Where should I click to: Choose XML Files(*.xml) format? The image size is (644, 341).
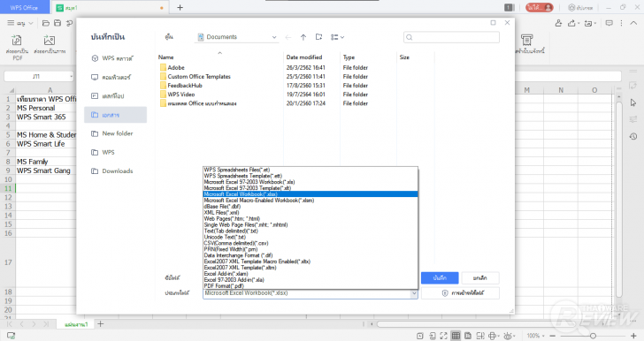click(x=310, y=213)
